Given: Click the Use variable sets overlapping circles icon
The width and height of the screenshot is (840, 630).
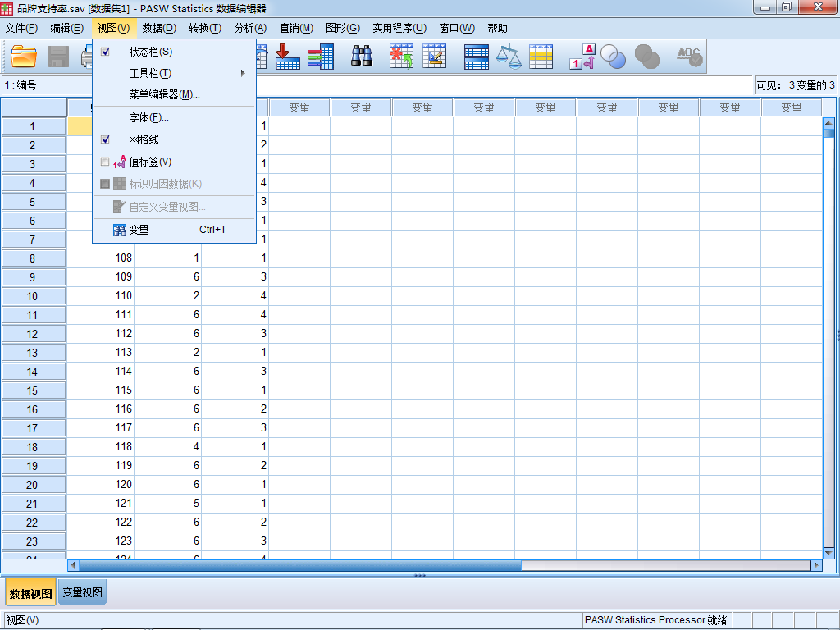Looking at the screenshot, I should (x=614, y=57).
